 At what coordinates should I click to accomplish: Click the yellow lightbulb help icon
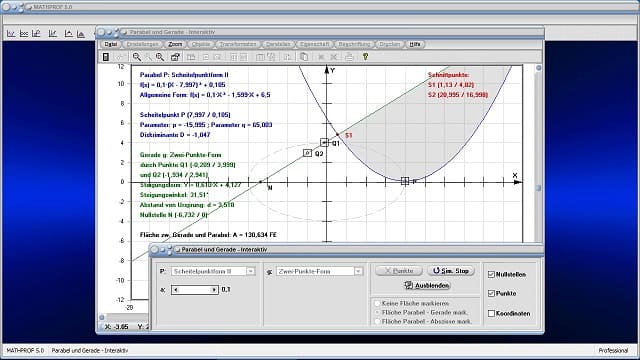365,57
